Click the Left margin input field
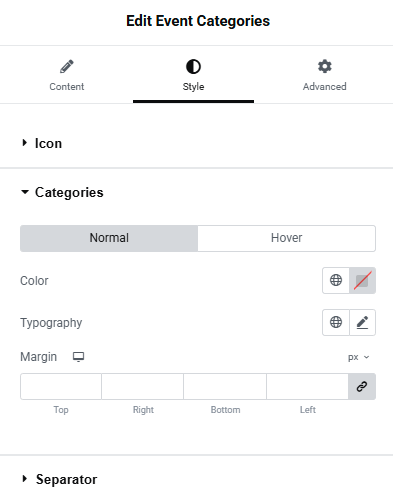This screenshot has width=393, height=498. (307, 386)
